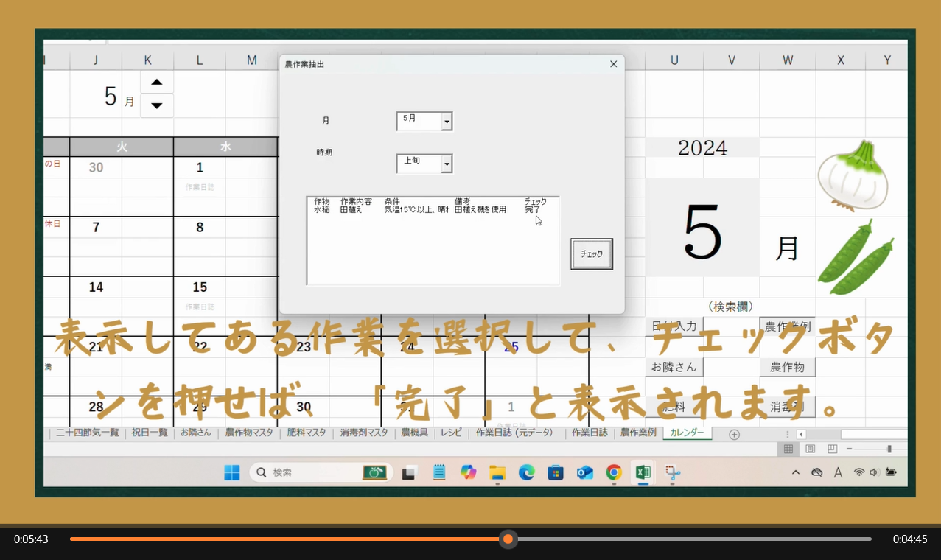This screenshot has width=941, height=560.
Task: Select the 水稲 田植え row in list
Action: pyautogui.click(x=413, y=210)
